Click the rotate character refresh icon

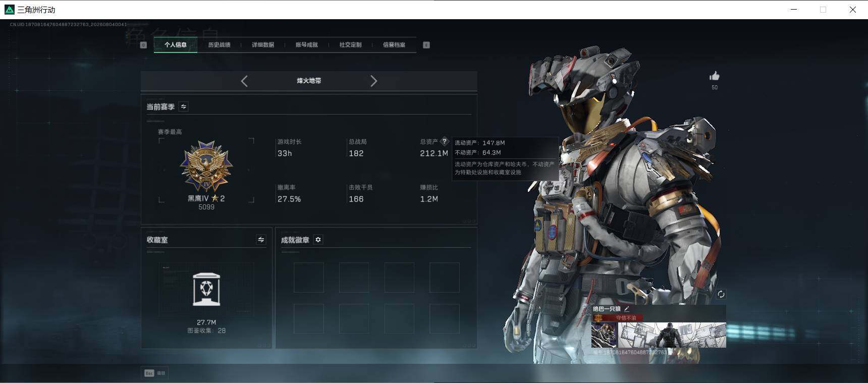[721, 294]
